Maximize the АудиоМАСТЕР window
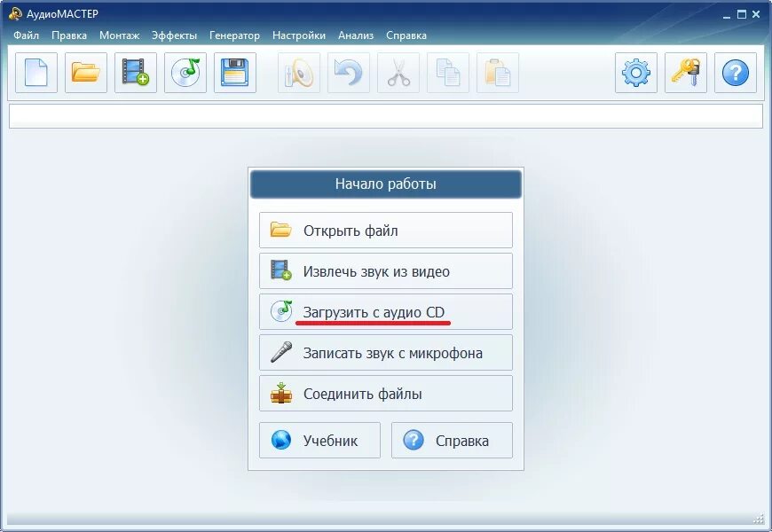The height and width of the screenshot is (532, 772). click(x=742, y=15)
